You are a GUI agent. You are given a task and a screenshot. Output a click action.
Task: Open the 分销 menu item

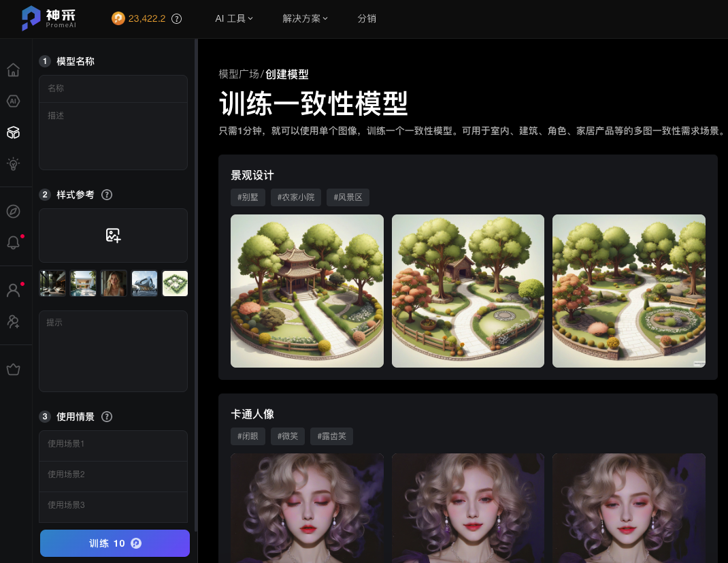click(x=367, y=18)
